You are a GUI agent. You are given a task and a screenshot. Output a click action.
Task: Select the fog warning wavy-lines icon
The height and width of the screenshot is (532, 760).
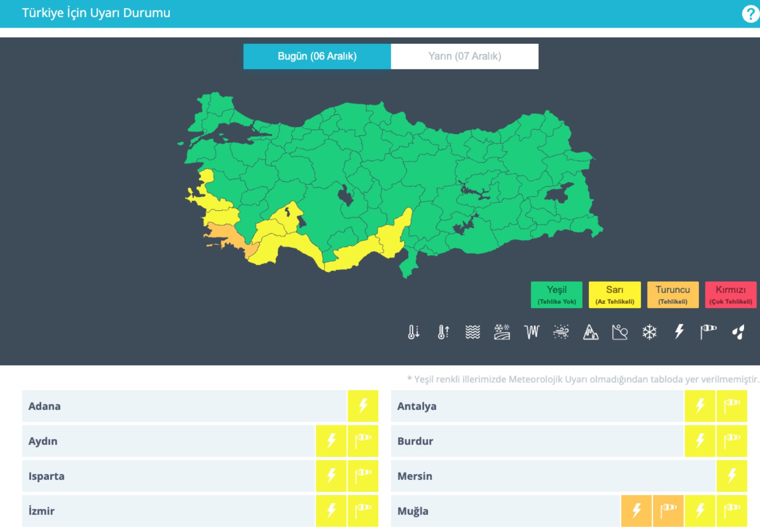click(x=473, y=332)
